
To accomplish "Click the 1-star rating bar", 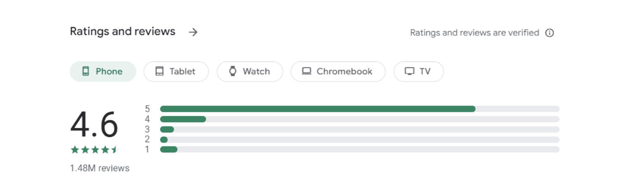I will [359, 149].
